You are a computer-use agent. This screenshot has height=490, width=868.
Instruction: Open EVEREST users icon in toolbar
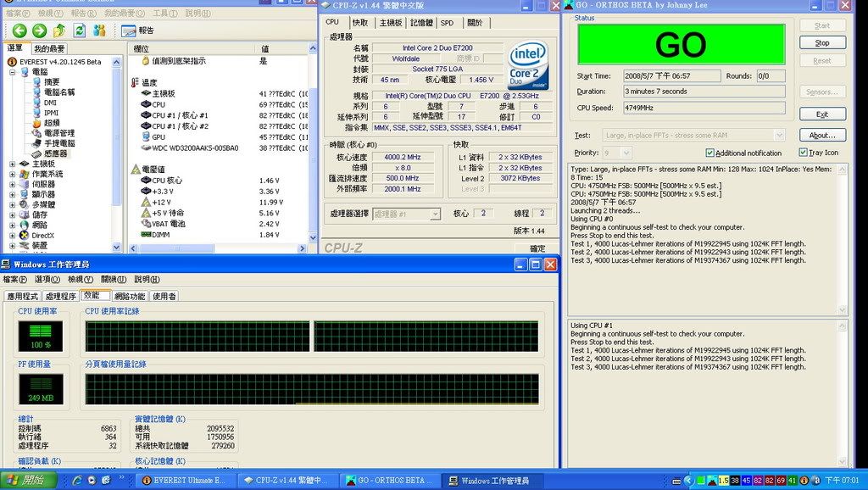coord(99,31)
